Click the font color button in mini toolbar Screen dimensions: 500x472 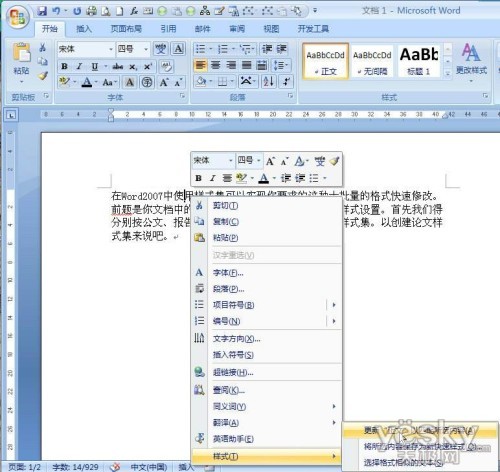[x=264, y=178]
